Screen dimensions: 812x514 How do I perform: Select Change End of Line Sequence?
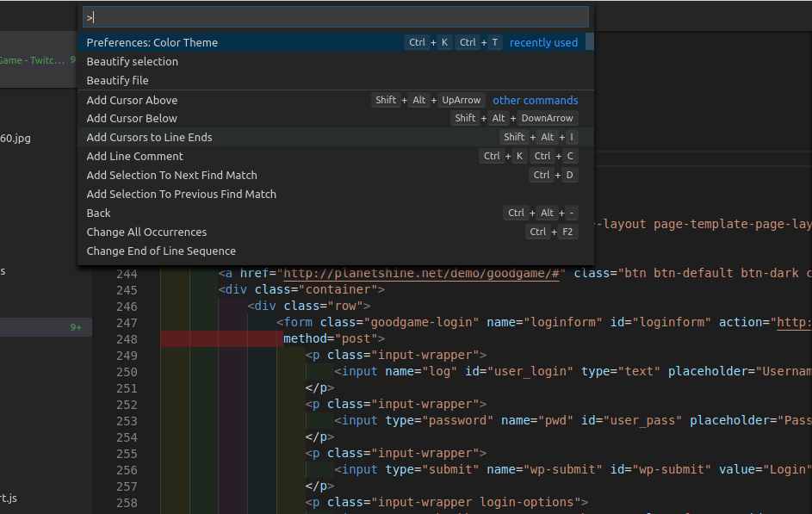point(161,251)
